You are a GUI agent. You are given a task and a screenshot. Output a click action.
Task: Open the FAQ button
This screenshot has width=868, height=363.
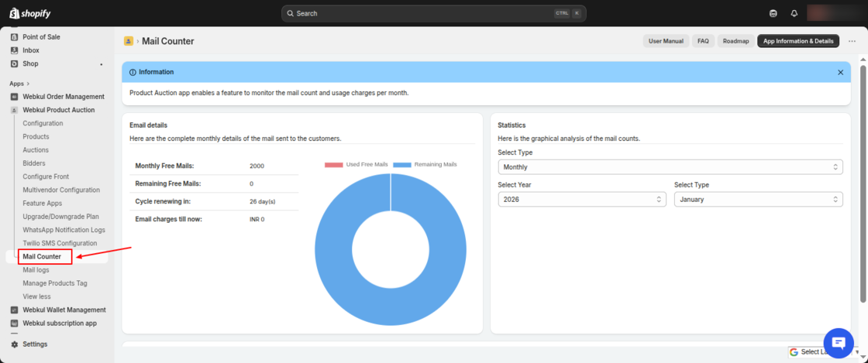(703, 41)
